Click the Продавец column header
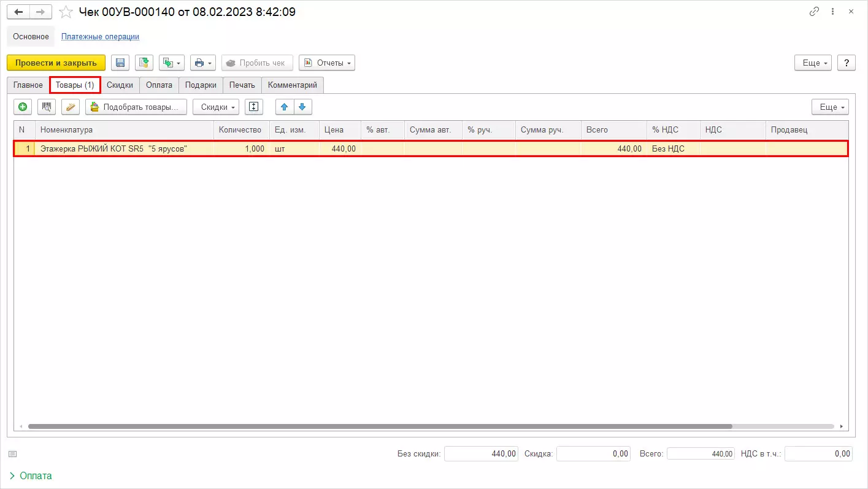The height and width of the screenshot is (489, 868). [807, 129]
